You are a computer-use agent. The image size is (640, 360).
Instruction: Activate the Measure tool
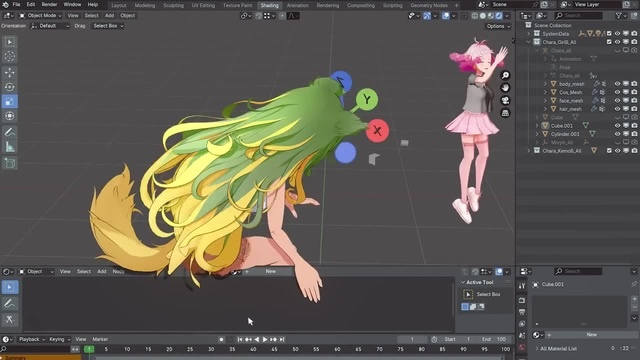click(10, 147)
